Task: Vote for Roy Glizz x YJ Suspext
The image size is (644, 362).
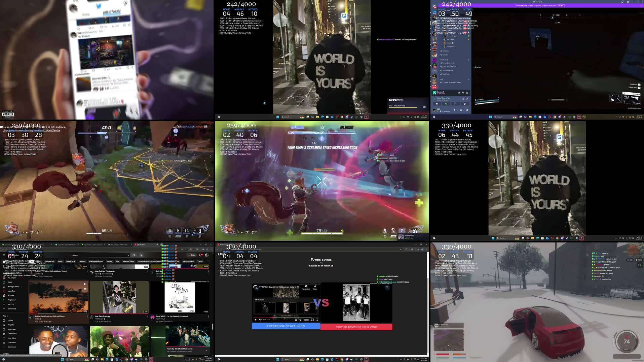Action: [x=286, y=326]
